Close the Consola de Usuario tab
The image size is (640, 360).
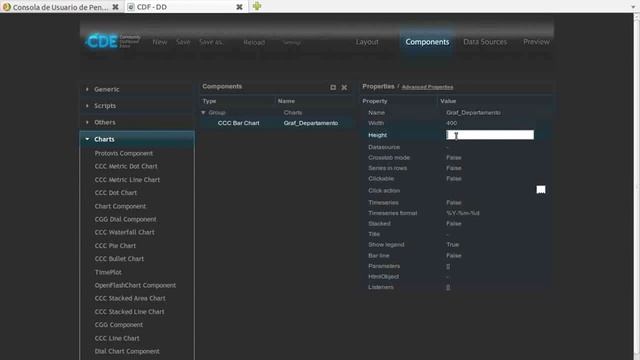pyautogui.click(x=116, y=7)
